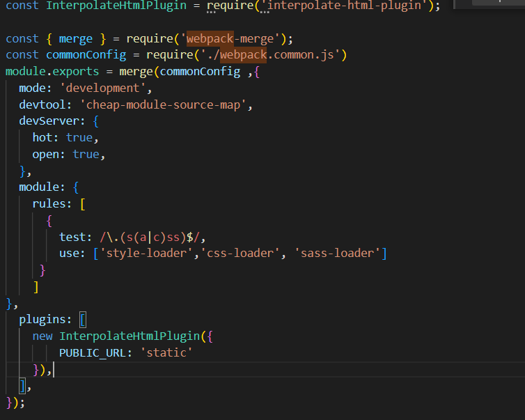Click require before 'webpack-merge'
The height and width of the screenshot is (420, 525).
click(x=150, y=39)
